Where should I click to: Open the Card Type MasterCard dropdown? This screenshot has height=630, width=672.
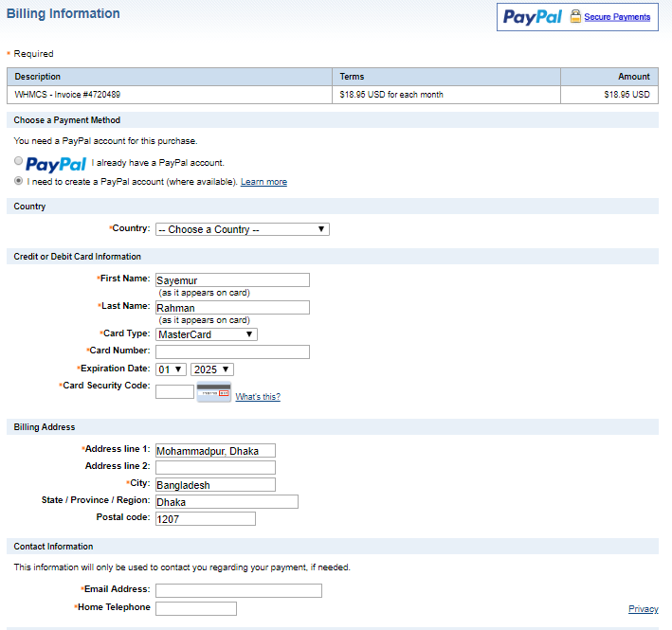[207, 334]
